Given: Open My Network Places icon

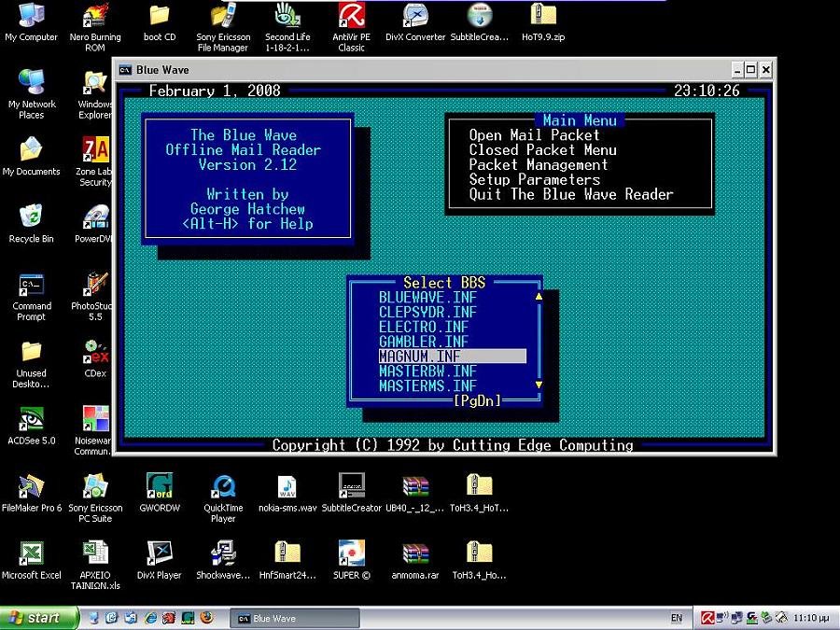Looking at the screenshot, I should tap(32, 94).
